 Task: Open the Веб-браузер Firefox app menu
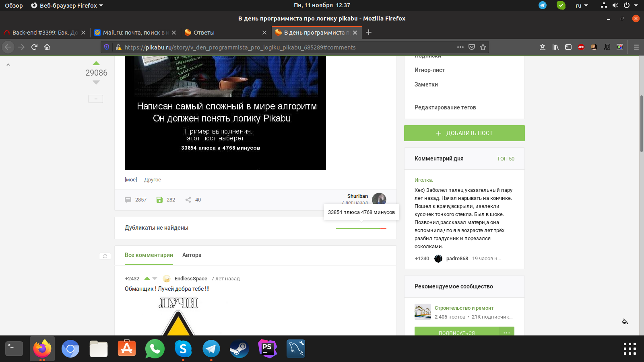[x=67, y=5]
